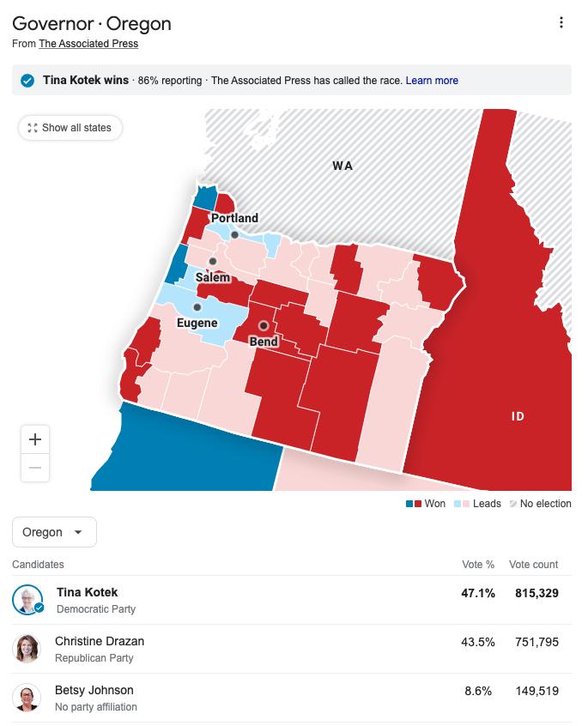Click the Eugene city marker dot
588x726 pixels.
(197, 307)
